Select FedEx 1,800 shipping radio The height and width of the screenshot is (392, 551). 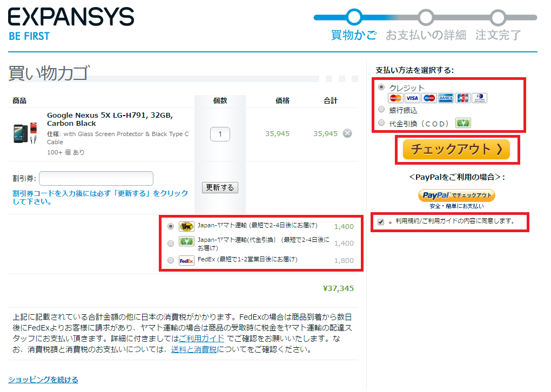pyautogui.click(x=171, y=260)
